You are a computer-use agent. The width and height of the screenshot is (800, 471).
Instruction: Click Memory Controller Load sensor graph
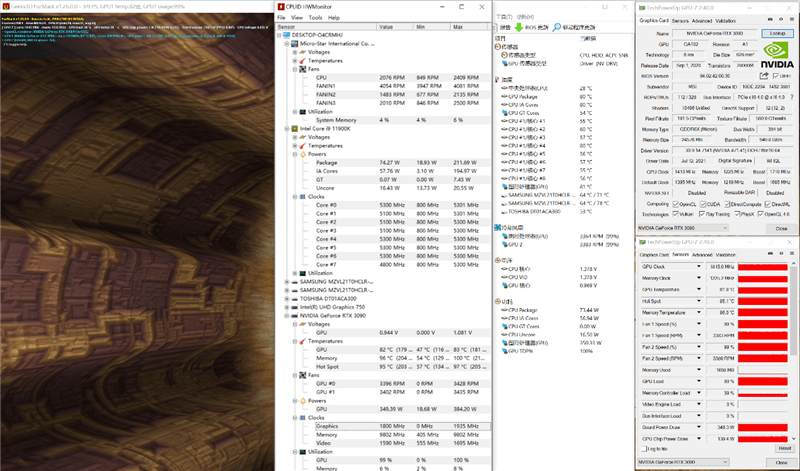tap(763, 393)
